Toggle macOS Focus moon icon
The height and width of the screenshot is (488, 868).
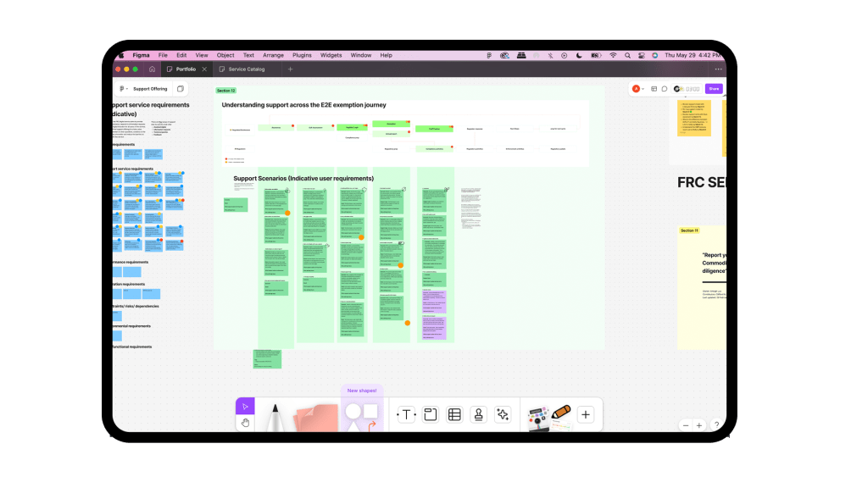[x=578, y=55]
